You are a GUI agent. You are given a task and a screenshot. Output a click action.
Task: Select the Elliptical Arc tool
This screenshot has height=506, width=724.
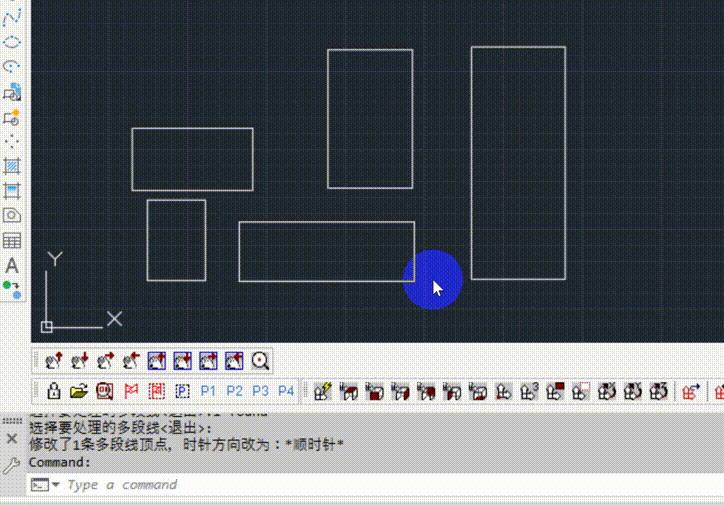[x=12, y=66]
